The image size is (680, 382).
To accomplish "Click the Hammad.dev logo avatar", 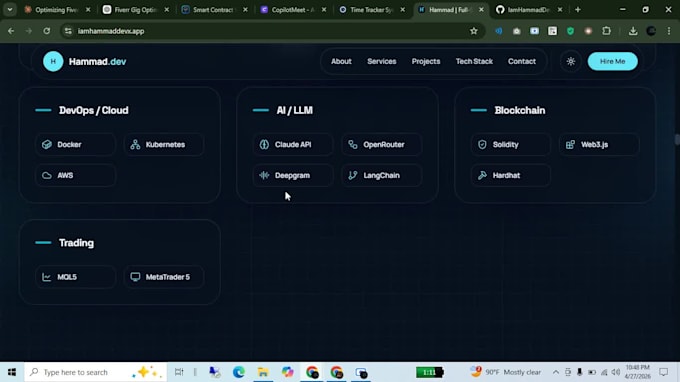I will [x=53, y=62].
